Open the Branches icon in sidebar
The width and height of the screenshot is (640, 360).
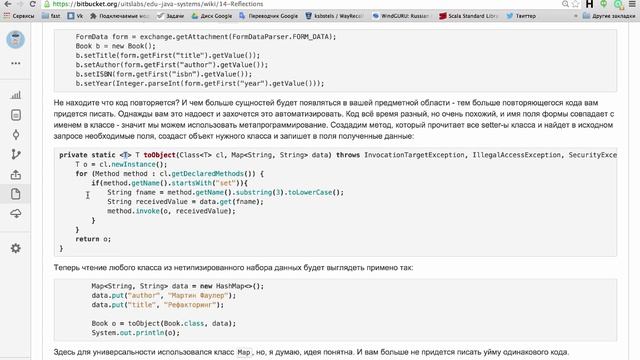tap(16, 154)
